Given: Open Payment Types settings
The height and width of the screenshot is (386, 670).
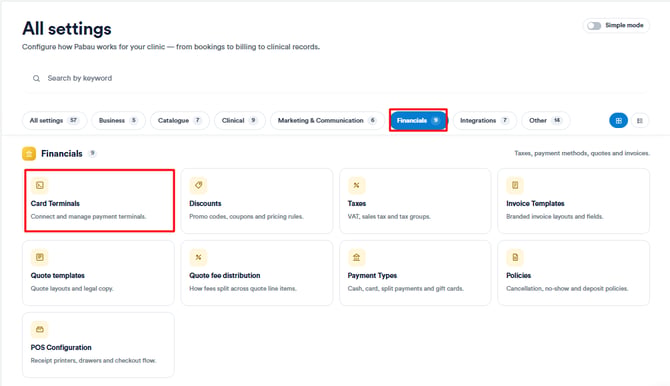Looking at the screenshot, I should pyautogui.click(x=415, y=273).
